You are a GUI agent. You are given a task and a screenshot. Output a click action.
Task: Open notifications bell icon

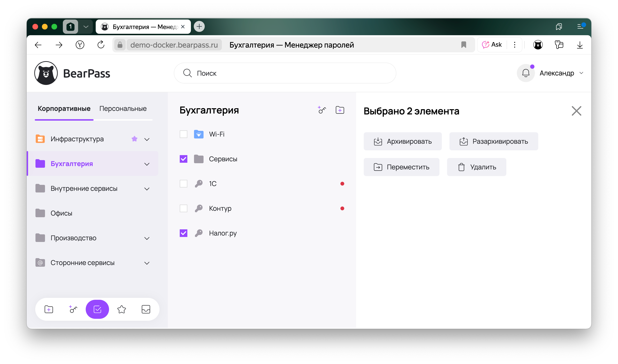(525, 73)
